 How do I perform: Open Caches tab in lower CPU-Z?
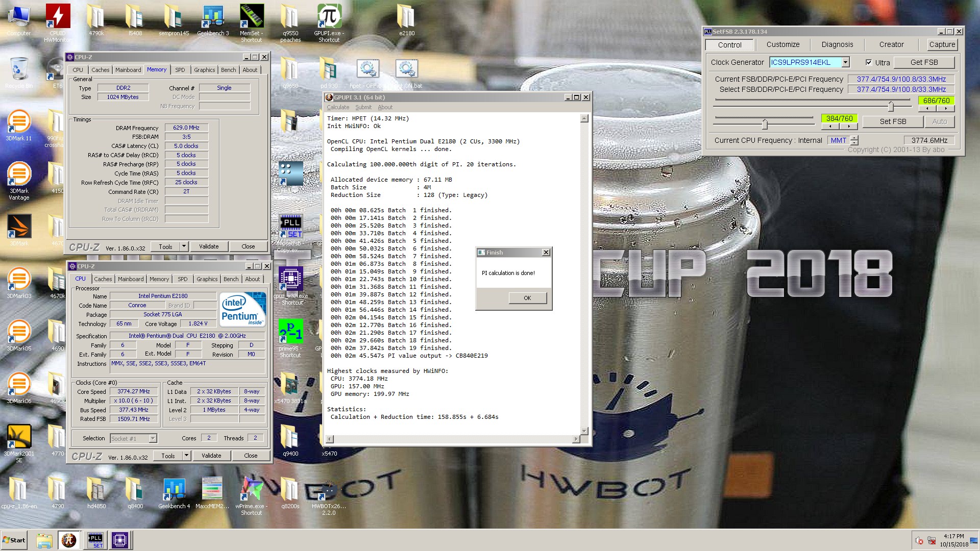point(103,279)
